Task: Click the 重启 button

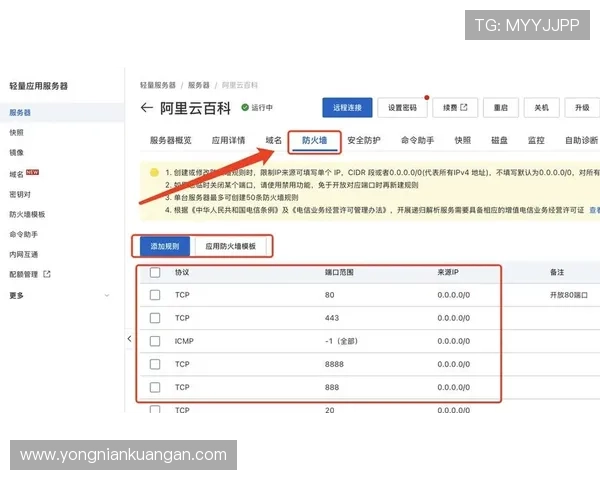Action: point(501,108)
